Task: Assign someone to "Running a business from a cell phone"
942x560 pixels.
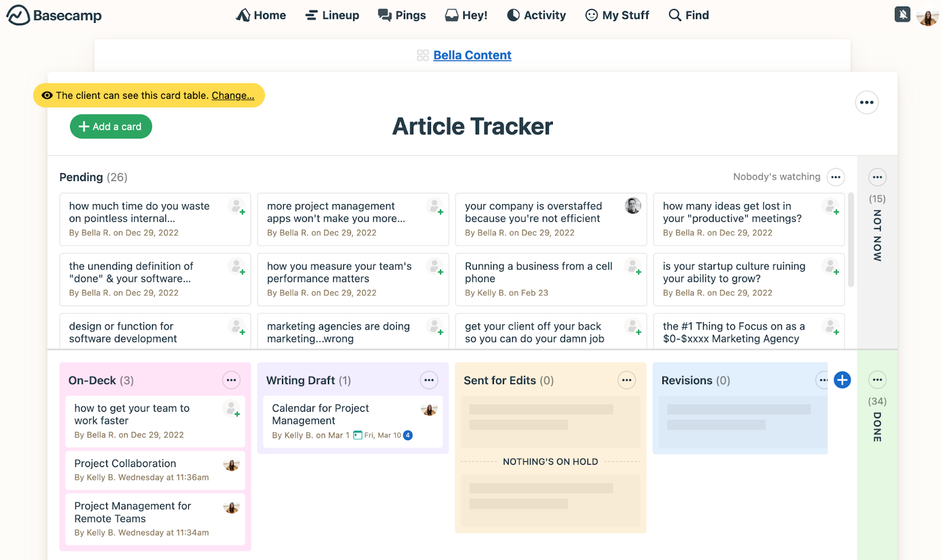Action: (633, 267)
